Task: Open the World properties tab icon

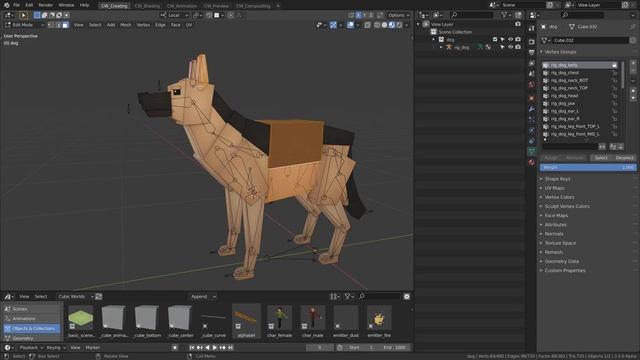Action: 531,84
